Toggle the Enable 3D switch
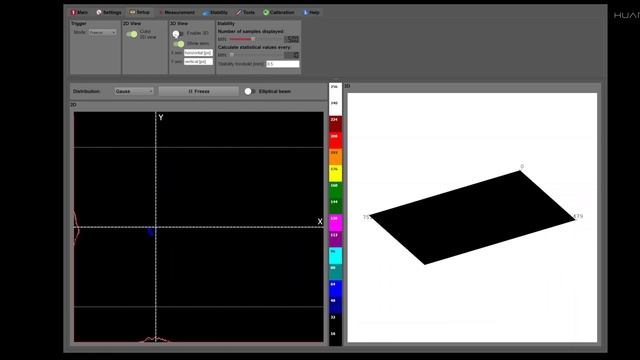The width and height of the screenshot is (640, 360). 178,33
